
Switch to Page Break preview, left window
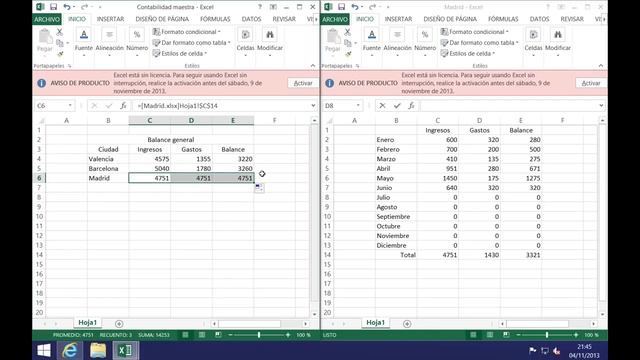click(218, 335)
